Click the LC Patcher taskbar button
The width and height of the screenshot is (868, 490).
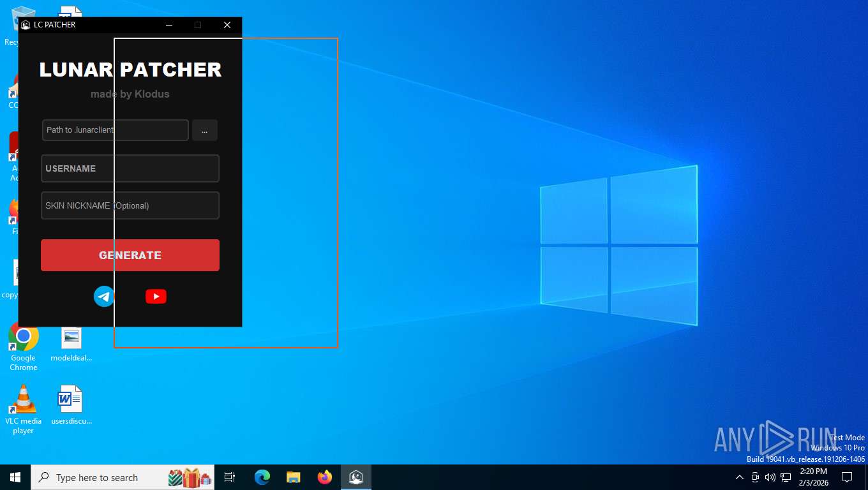coord(356,477)
